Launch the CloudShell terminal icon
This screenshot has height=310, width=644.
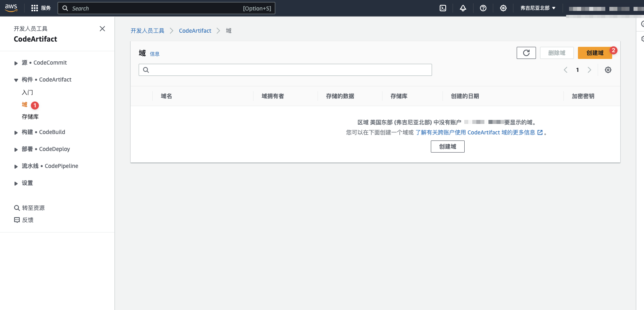(x=443, y=8)
